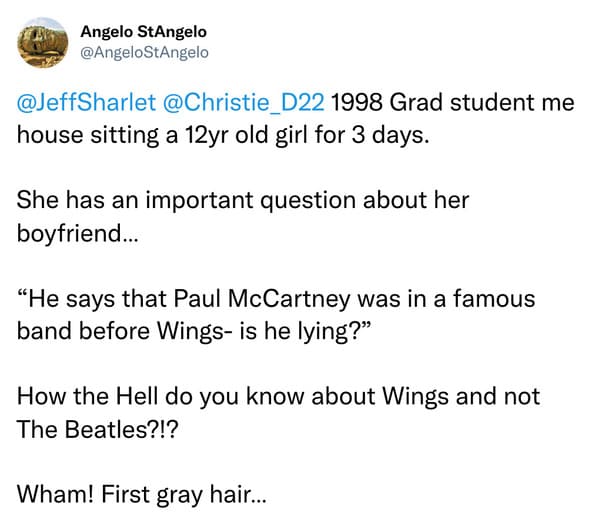599x526 pixels.
Task: Click the name 'Paul McCartney' in the quote
Action: (262, 298)
